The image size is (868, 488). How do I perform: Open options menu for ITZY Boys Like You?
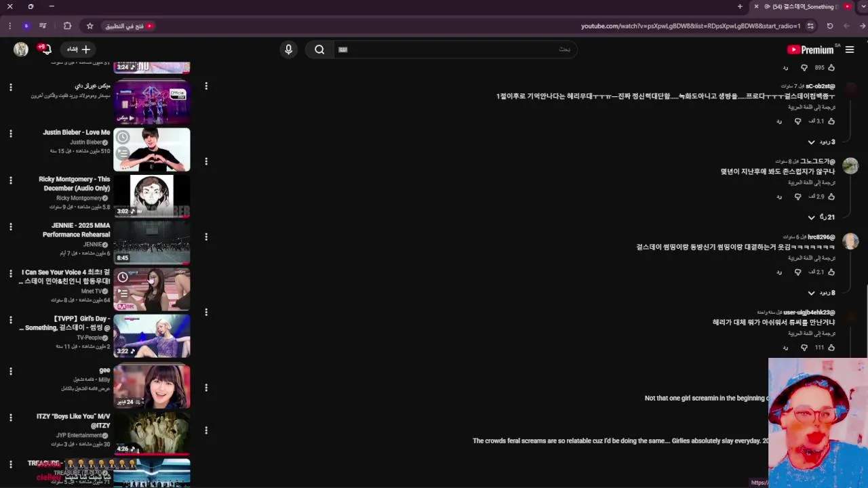[10, 418]
